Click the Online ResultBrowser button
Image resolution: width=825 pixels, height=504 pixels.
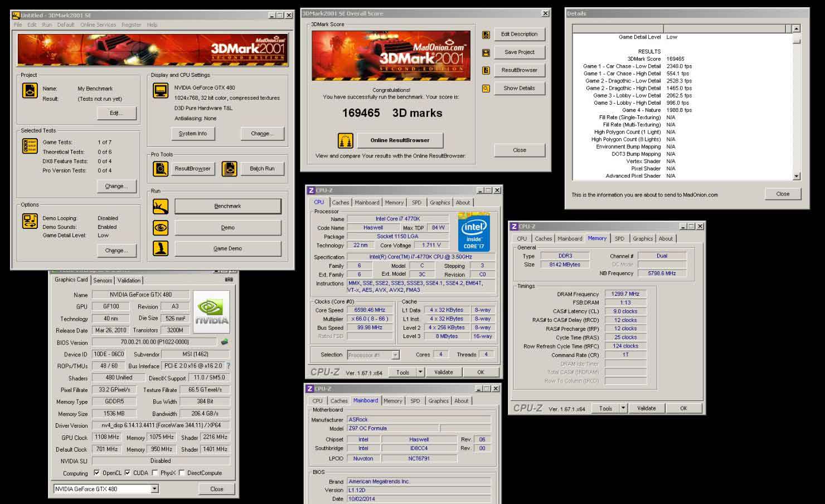coord(400,140)
